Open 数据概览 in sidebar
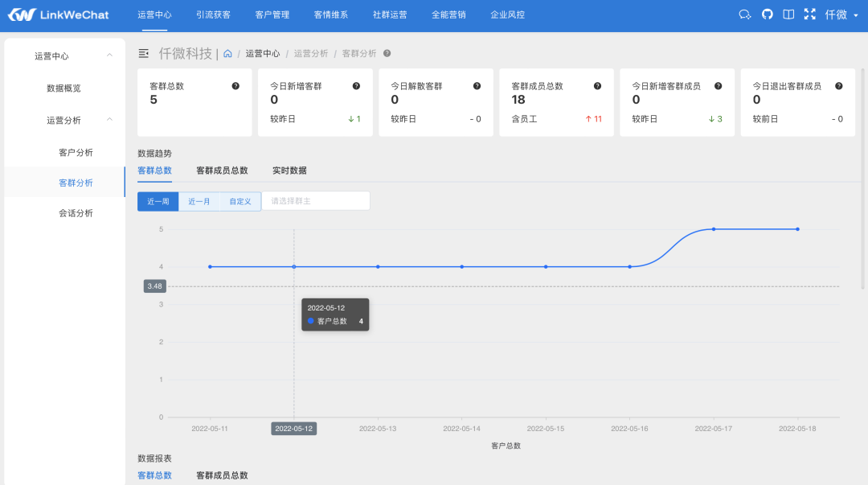This screenshot has height=485, width=868. coord(64,88)
